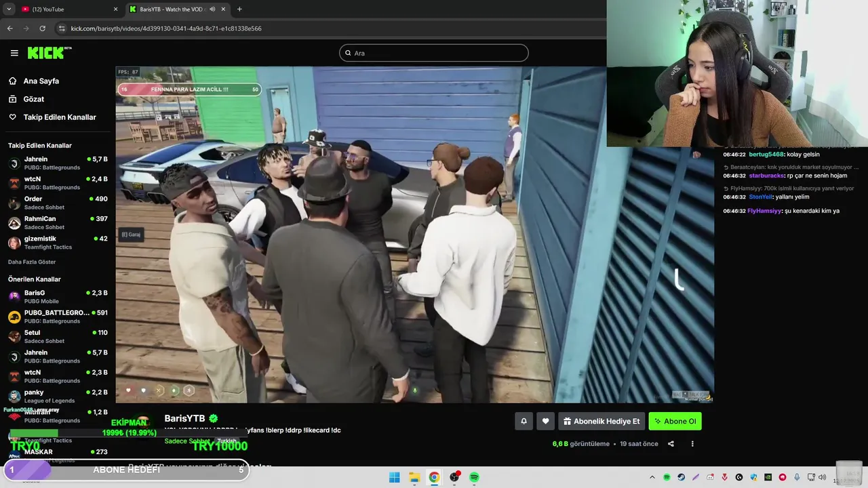Open followed channel Jahrein with 5,7 B

pos(58,163)
